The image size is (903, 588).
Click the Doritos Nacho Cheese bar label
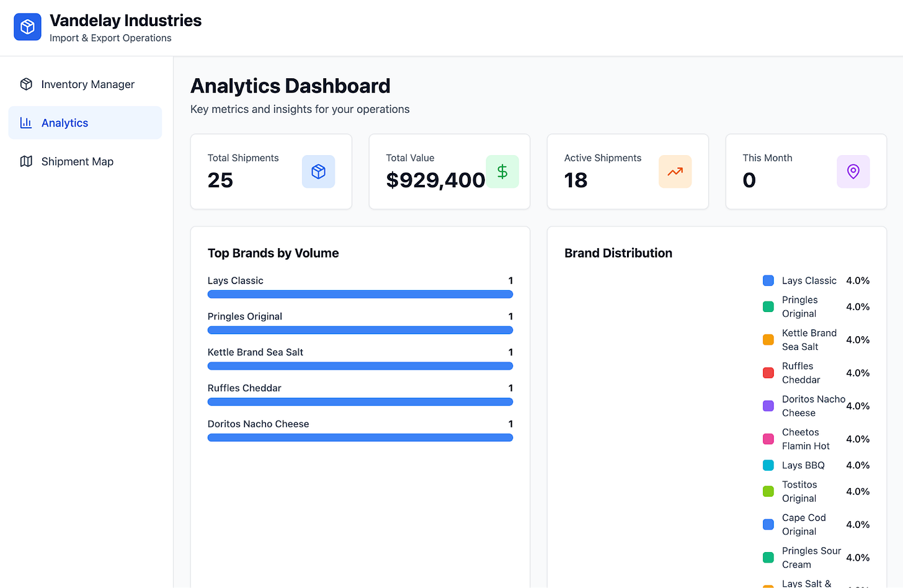[x=258, y=424]
